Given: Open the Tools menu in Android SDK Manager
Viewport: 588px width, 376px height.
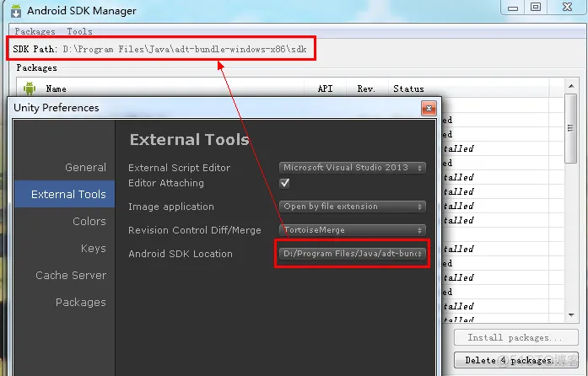Looking at the screenshot, I should (79, 31).
